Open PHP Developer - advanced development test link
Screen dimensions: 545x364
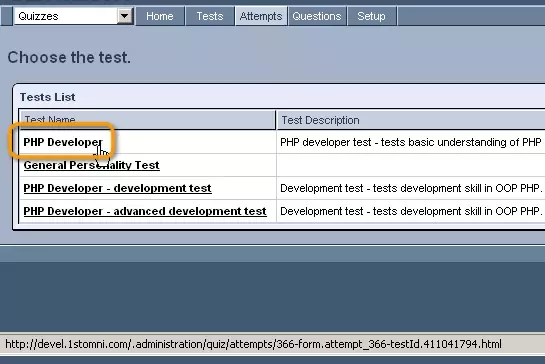pos(145,211)
